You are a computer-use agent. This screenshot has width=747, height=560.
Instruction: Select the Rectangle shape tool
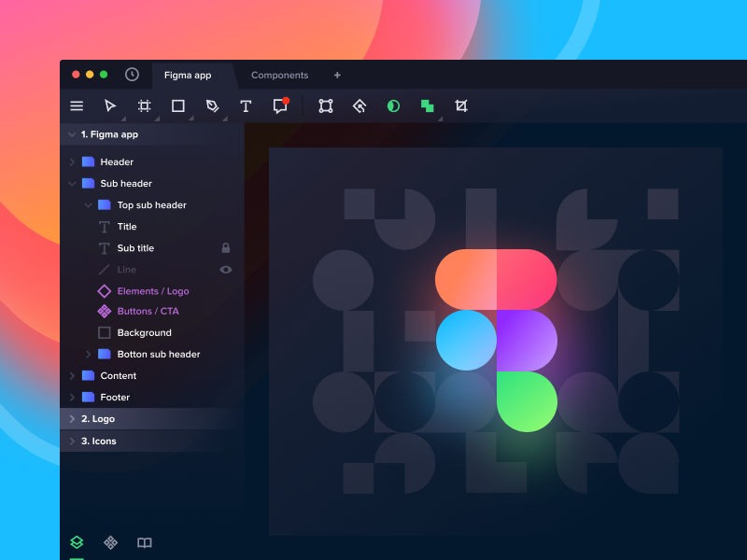(177, 105)
